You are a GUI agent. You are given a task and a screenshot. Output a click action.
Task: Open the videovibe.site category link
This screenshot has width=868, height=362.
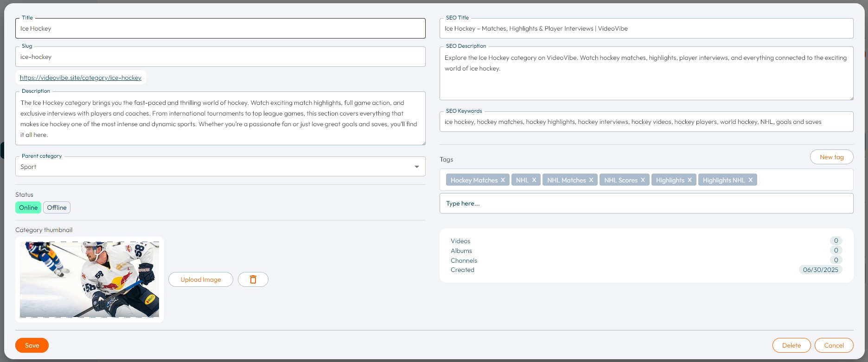pos(81,78)
